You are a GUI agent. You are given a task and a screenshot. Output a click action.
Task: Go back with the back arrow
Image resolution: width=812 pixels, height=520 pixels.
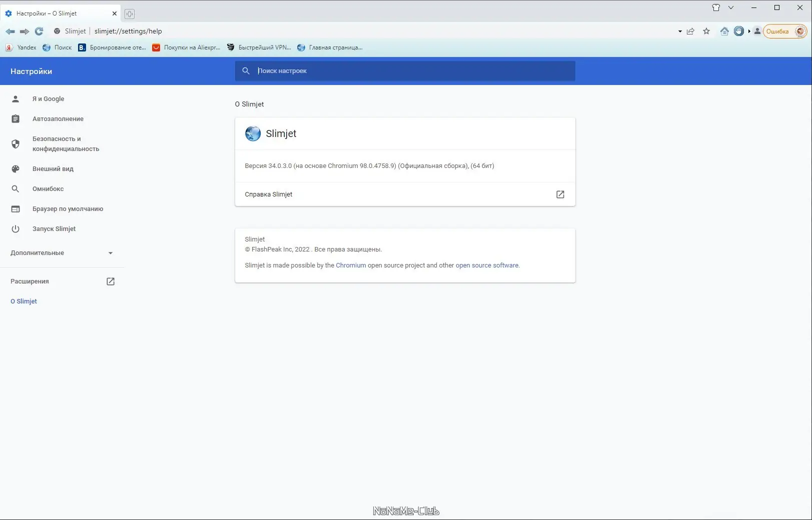10,31
